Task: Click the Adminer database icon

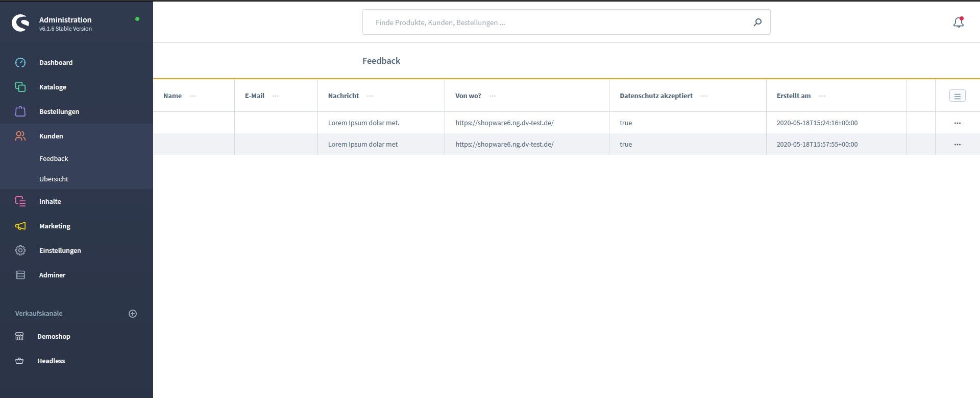Action: tap(20, 275)
